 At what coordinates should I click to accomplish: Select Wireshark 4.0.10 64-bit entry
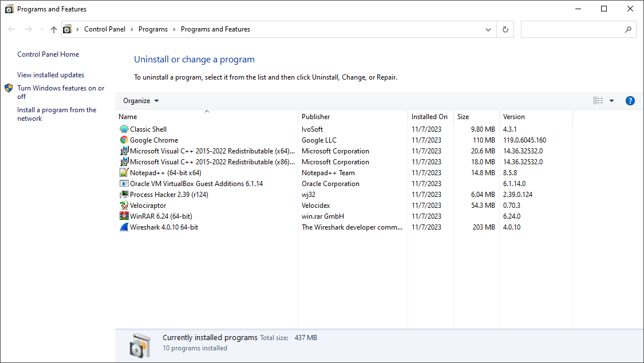point(164,227)
